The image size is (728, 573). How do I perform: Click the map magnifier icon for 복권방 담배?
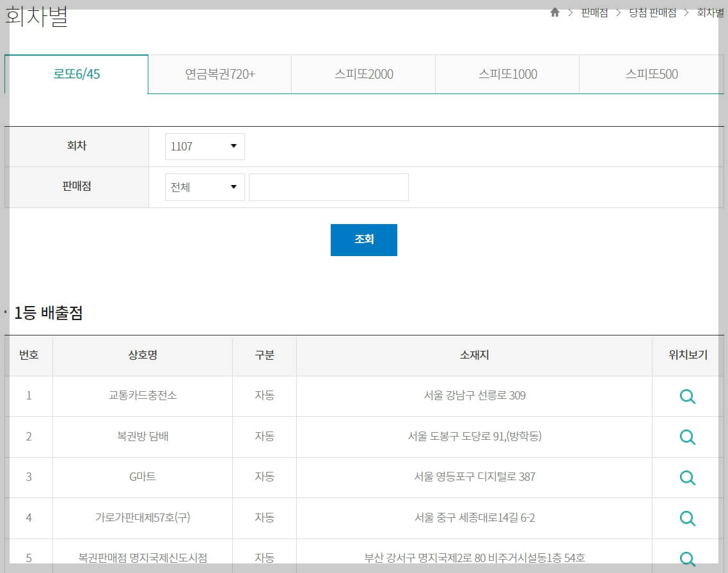coord(686,437)
